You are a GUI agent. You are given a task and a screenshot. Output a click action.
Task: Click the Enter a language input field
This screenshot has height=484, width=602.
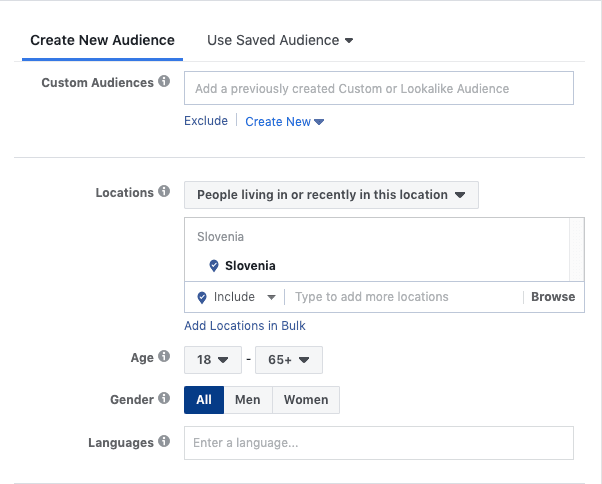tap(378, 443)
